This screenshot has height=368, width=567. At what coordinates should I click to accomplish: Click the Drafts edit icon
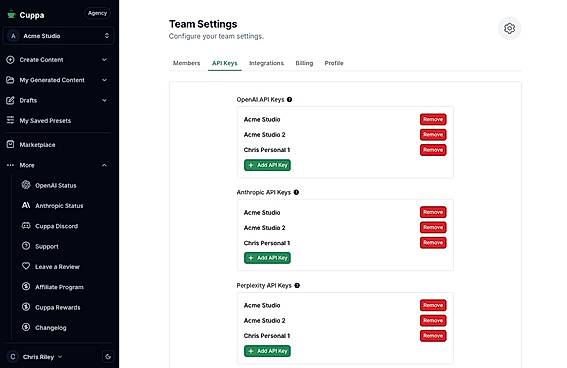click(x=10, y=100)
